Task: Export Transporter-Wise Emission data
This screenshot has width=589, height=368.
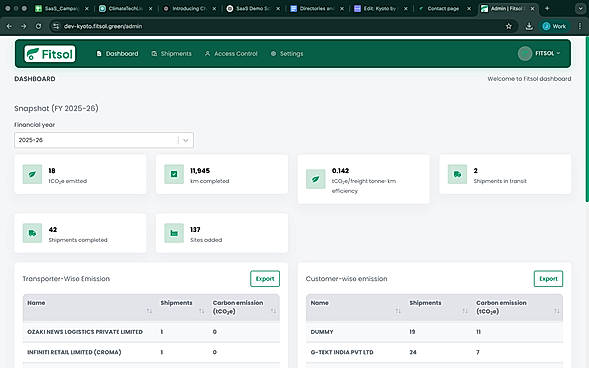Action: click(265, 279)
